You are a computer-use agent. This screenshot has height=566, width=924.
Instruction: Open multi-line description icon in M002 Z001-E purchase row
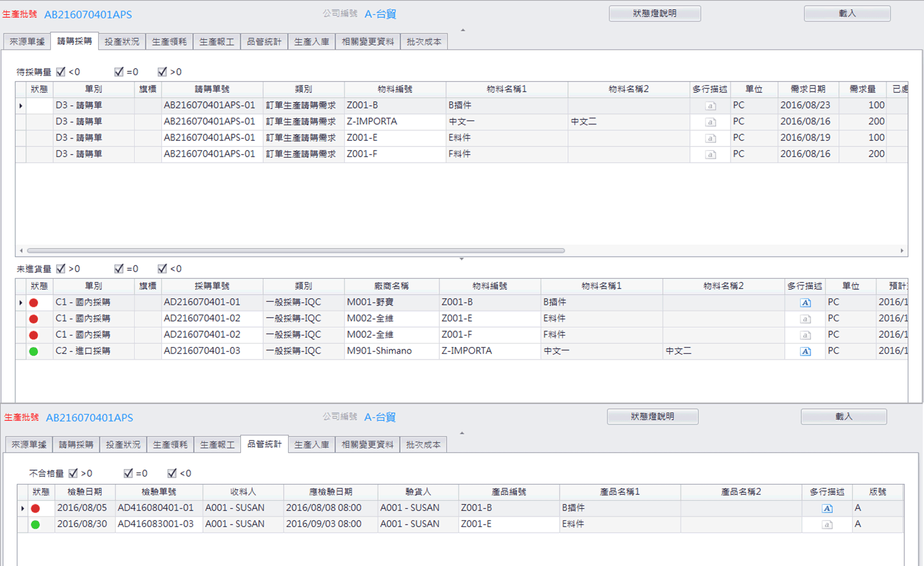(806, 319)
